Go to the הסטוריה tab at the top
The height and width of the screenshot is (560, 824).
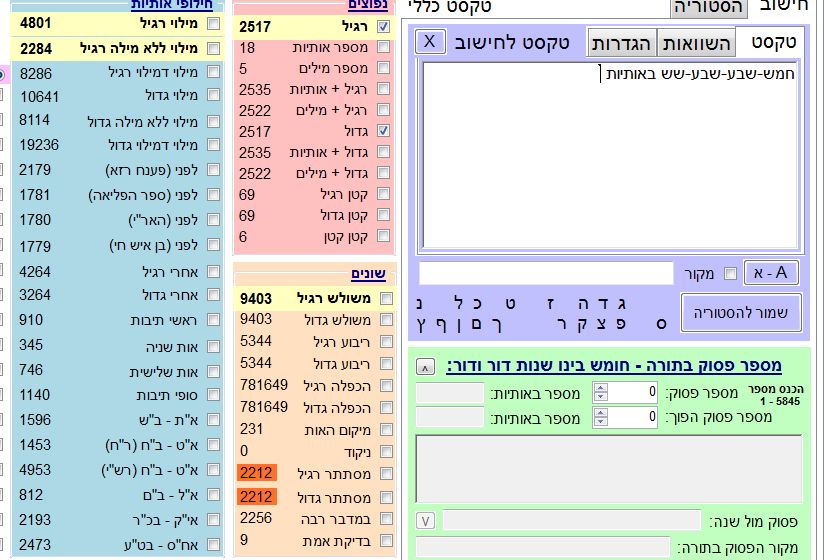point(709,7)
